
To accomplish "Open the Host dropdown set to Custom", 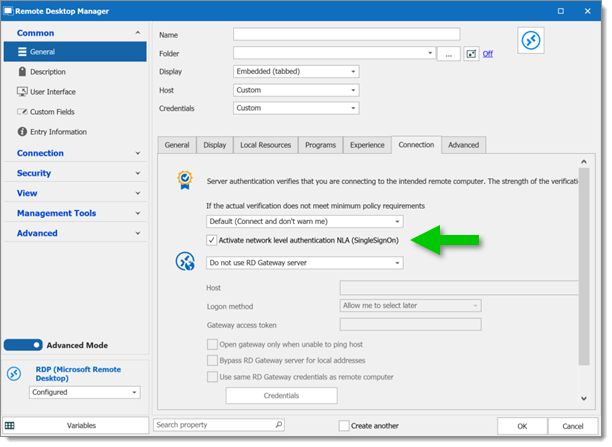I will (296, 90).
